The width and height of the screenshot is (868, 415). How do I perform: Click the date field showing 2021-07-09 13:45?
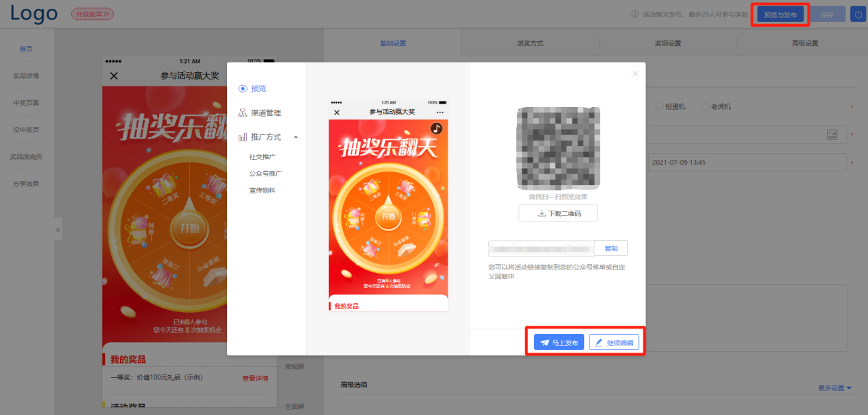679,163
